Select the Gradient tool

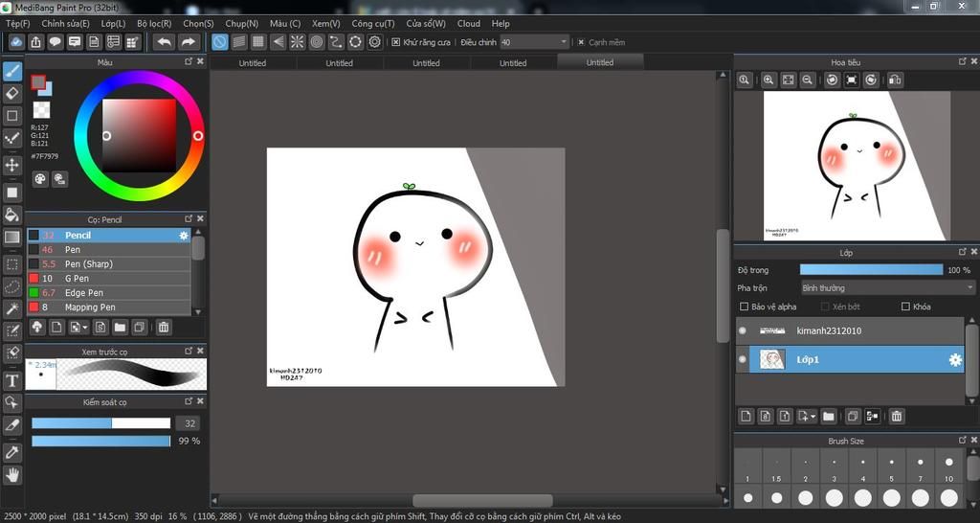coord(11,238)
